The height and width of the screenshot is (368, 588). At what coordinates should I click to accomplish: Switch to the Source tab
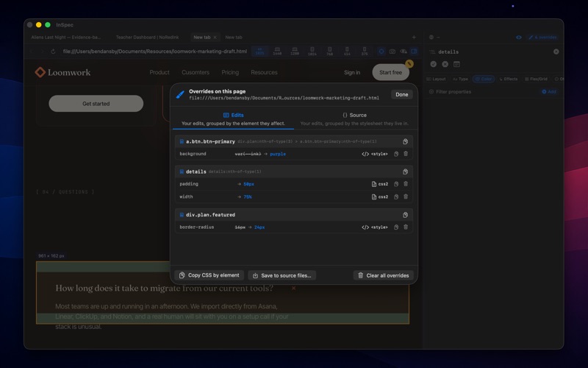pyautogui.click(x=354, y=118)
